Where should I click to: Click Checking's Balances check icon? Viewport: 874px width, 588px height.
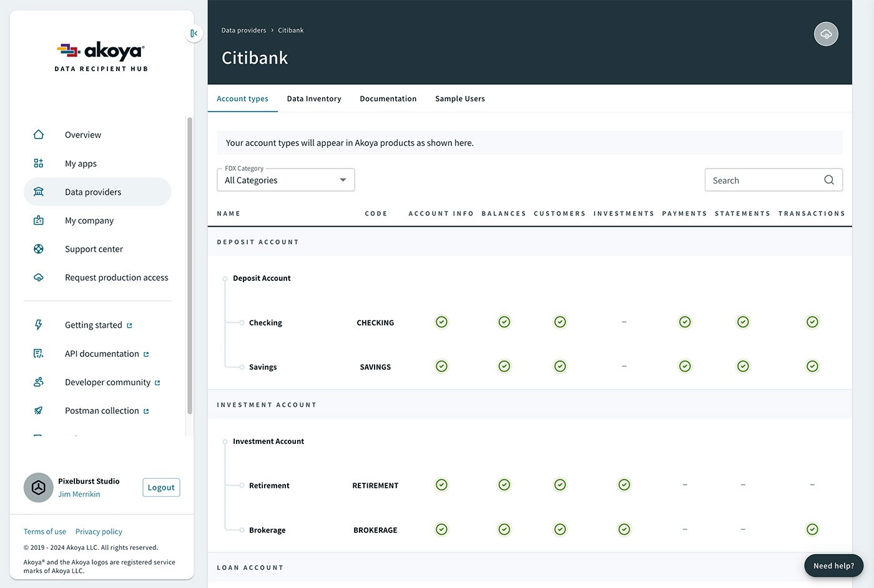point(504,322)
